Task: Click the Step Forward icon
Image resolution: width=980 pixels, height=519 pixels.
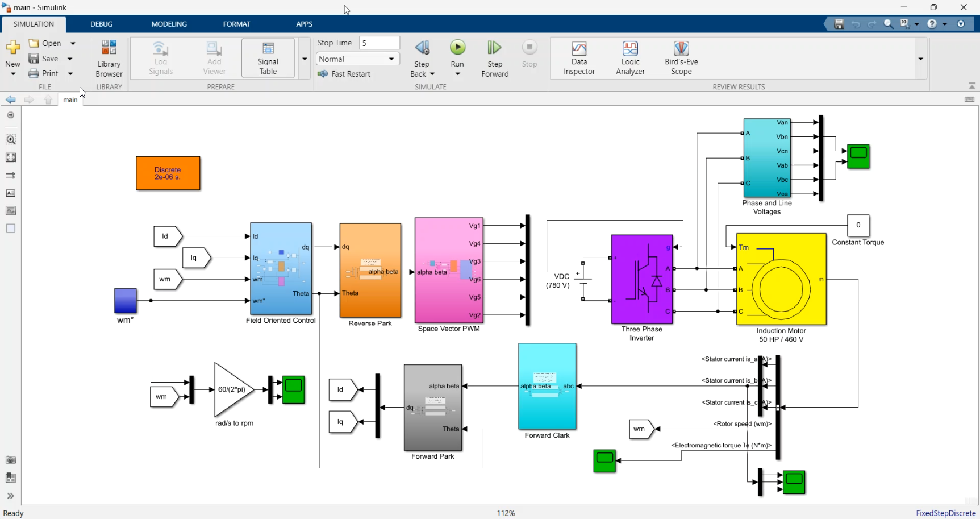Action: [x=495, y=48]
